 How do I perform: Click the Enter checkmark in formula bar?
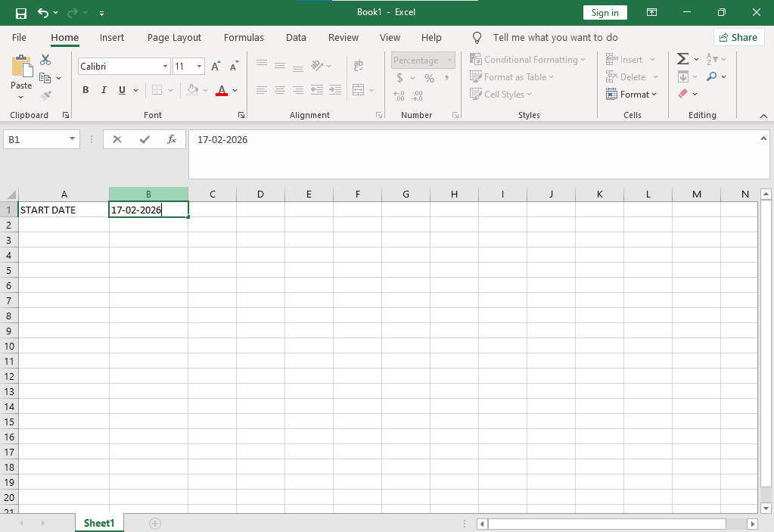pos(145,139)
